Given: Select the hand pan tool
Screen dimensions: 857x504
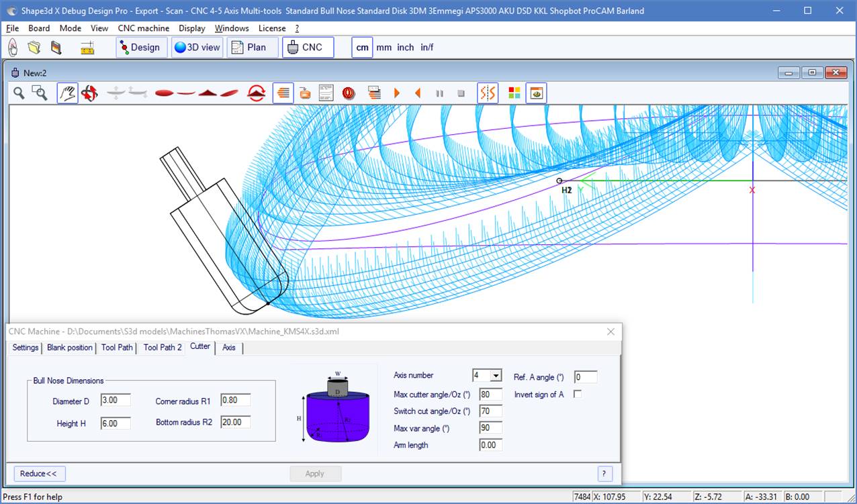Looking at the screenshot, I should [67, 93].
